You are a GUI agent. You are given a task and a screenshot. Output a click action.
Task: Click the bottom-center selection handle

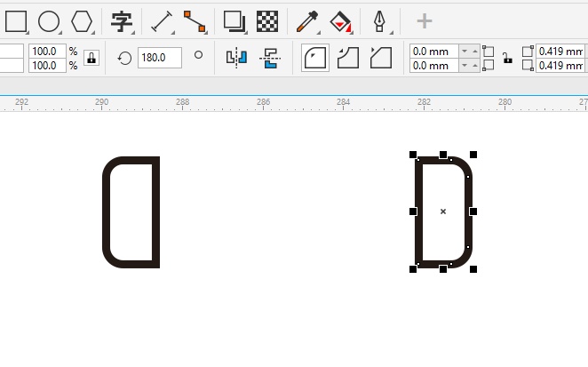coord(443,269)
